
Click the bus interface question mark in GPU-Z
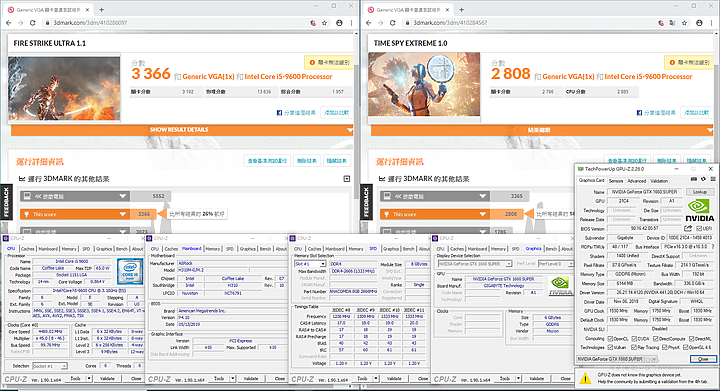[x=713, y=247]
